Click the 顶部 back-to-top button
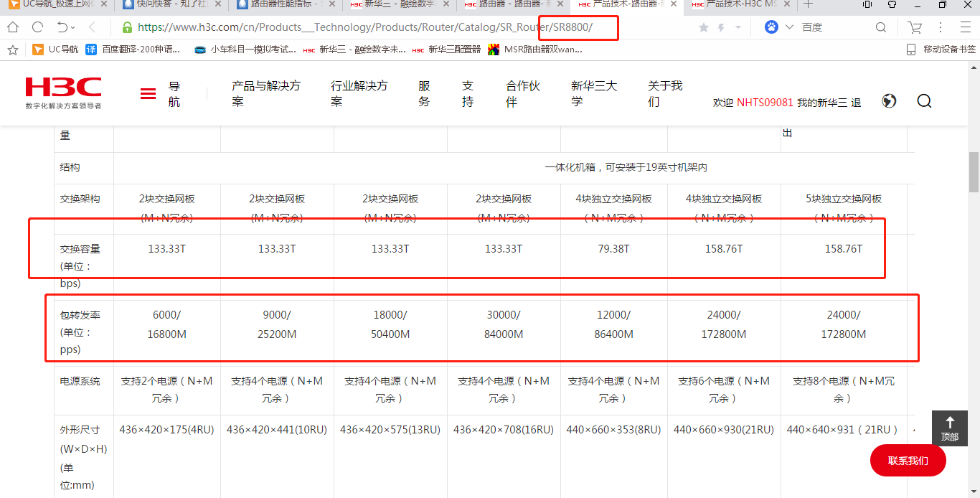The width and height of the screenshot is (980, 498). click(950, 428)
